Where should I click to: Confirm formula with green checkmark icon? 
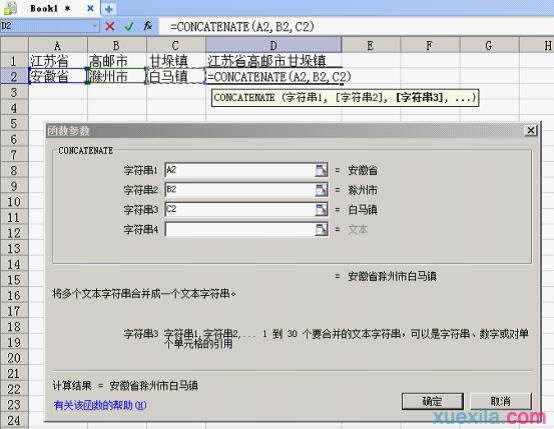(x=129, y=26)
